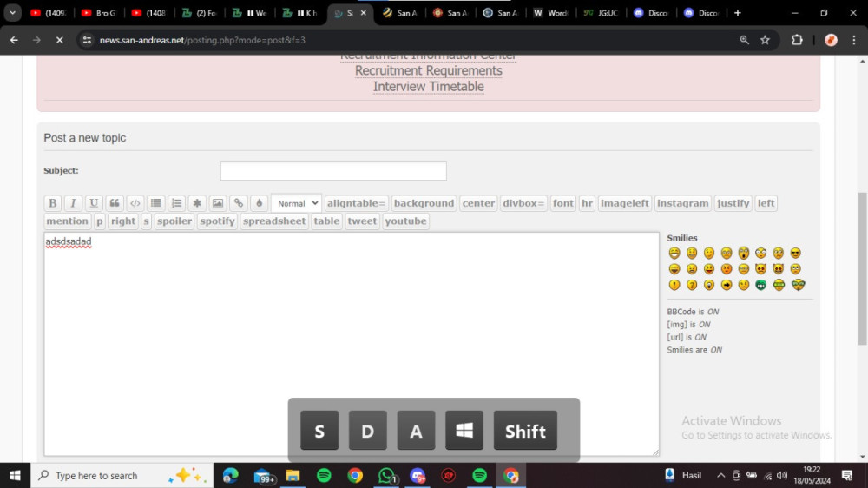Open the Recruitment Requirements link
The height and width of the screenshot is (488, 868).
click(429, 71)
